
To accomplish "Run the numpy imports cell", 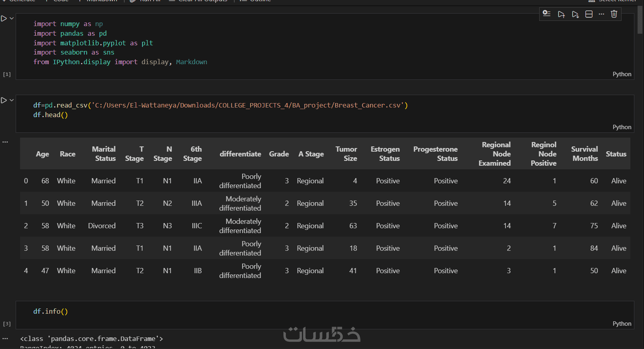I will click(x=4, y=18).
